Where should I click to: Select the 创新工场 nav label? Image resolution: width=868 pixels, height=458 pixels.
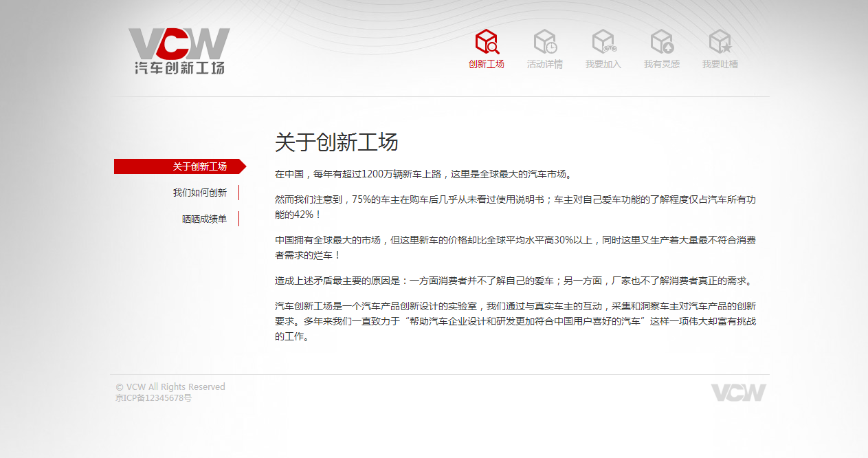[488, 63]
